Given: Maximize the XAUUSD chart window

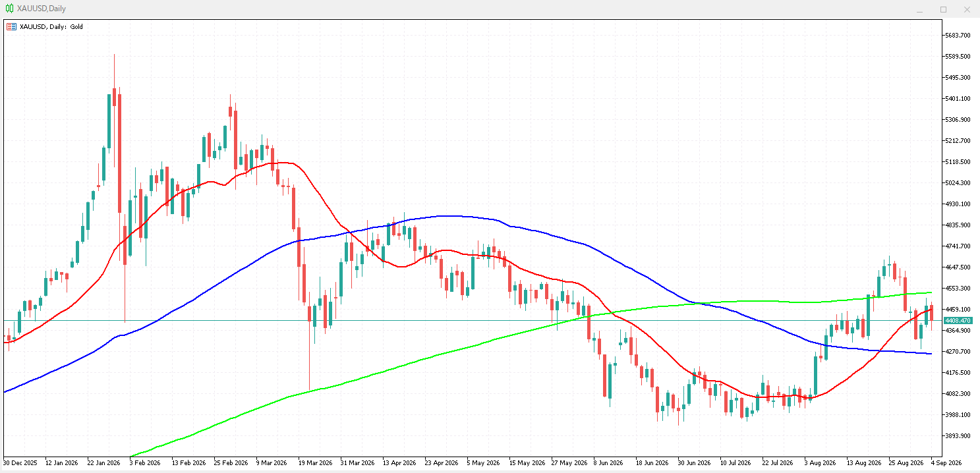Looking at the screenshot, I should [x=943, y=9].
